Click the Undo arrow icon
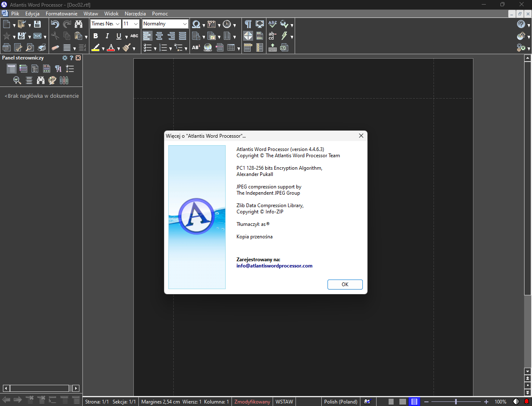The height and width of the screenshot is (406, 532). [55, 24]
